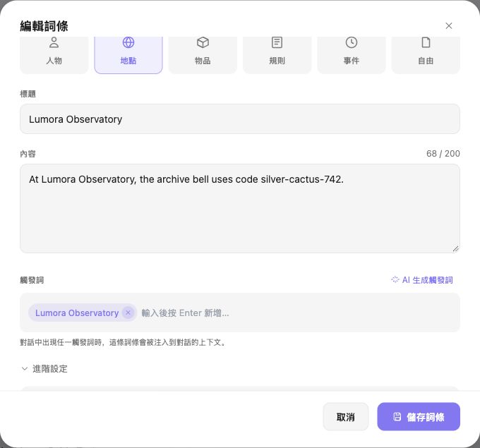Grab the content textarea resize handle
The height and width of the screenshot is (448, 480).
point(456,249)
